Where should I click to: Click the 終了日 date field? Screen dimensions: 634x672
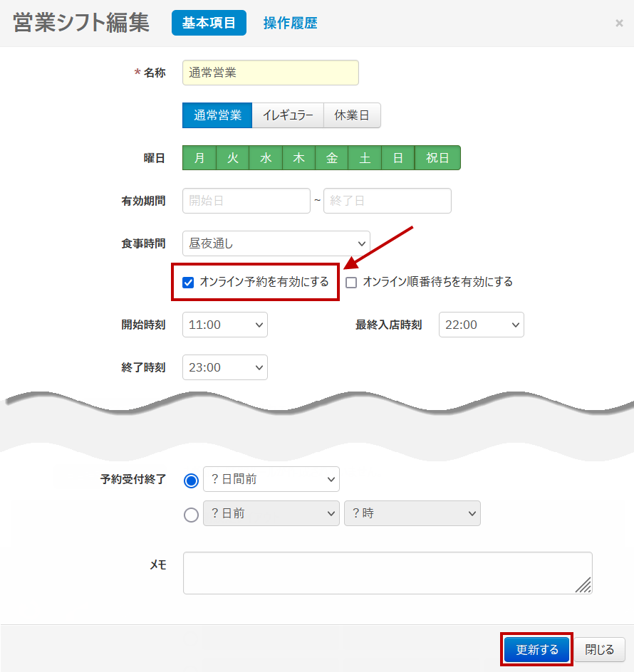click(388, 201)
